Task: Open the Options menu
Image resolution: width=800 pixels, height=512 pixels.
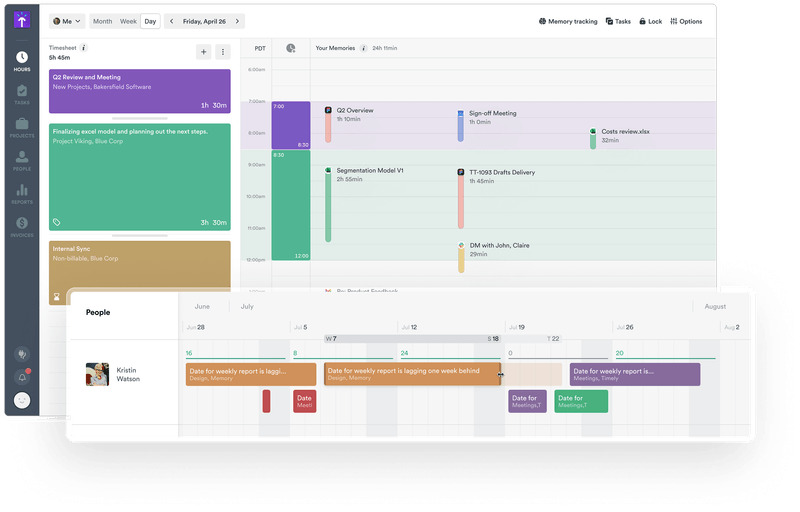Action: coord(686,21)
